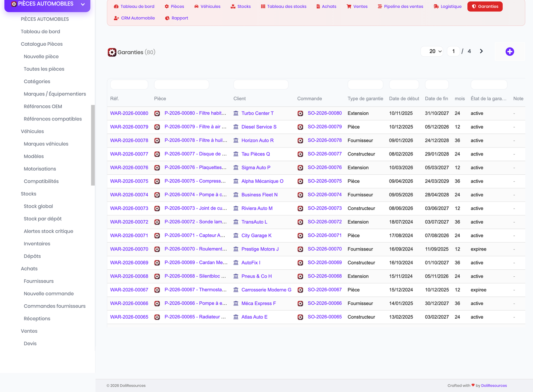Open the Logistique top menu tab
The image size is (533, 392).
click(x=447, y=7)
